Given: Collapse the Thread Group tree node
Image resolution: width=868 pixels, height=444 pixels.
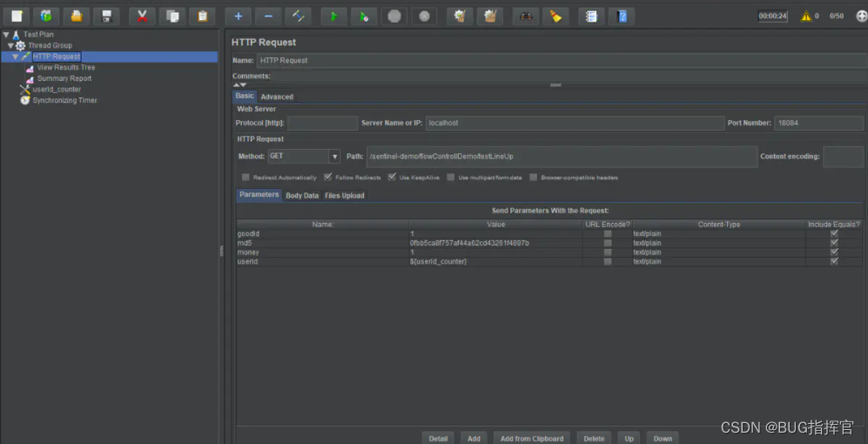Looking at the screenshot, I should click(10, 45).
